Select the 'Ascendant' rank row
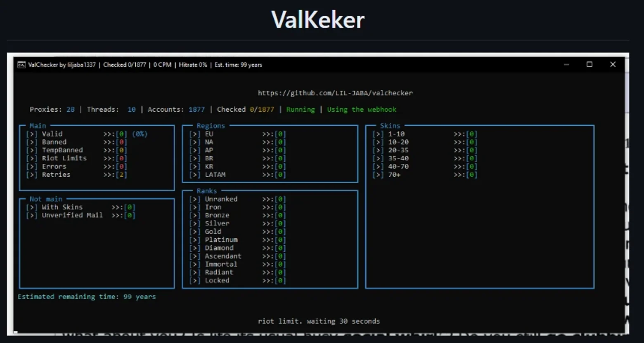 tap(237, 256)
